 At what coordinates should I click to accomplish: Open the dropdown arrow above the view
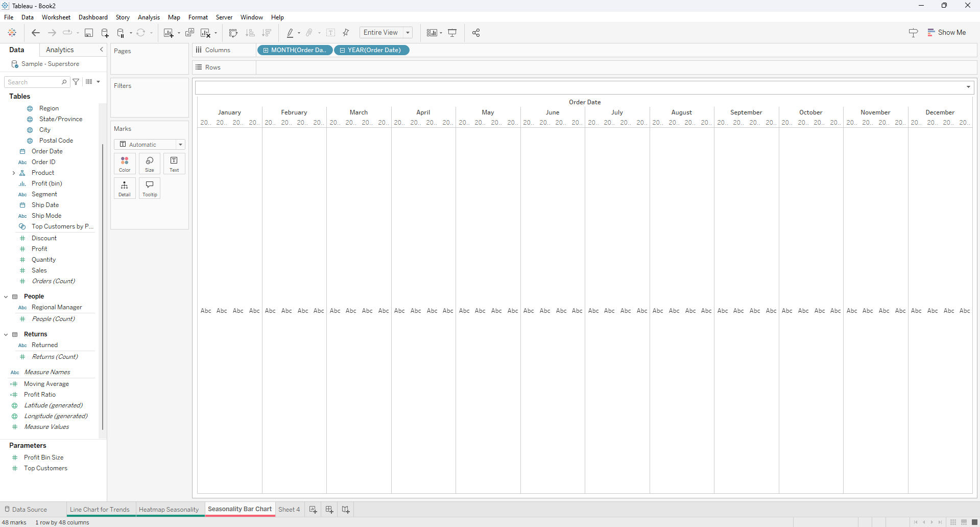click(x=968, y=87)
